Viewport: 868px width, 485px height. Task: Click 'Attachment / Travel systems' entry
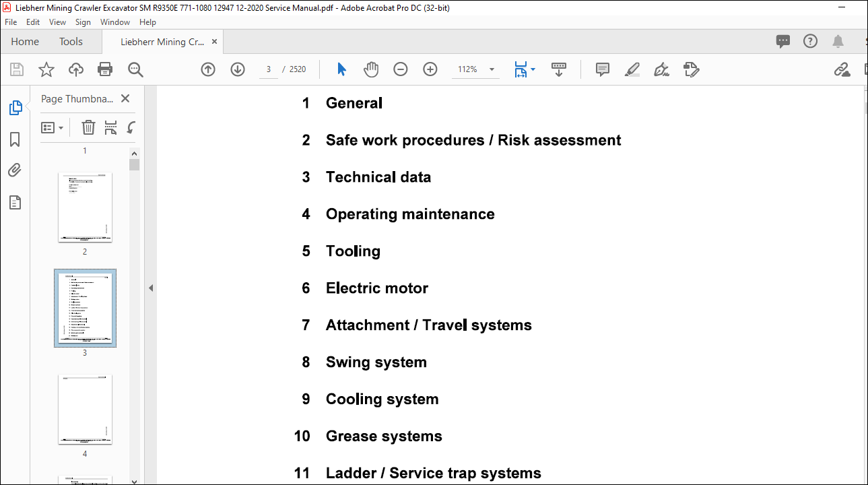[429, 325]
